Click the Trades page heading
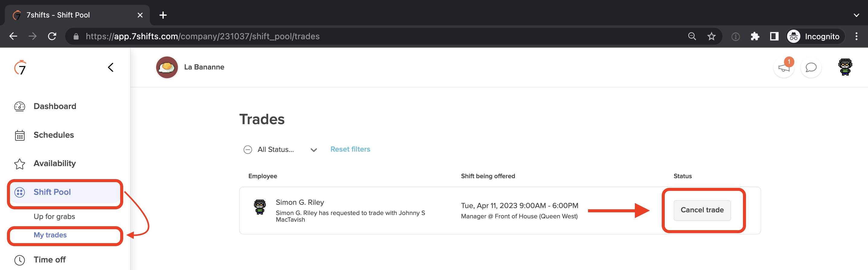This screenshot has width=868, height=270. click(x=262, y=120)
